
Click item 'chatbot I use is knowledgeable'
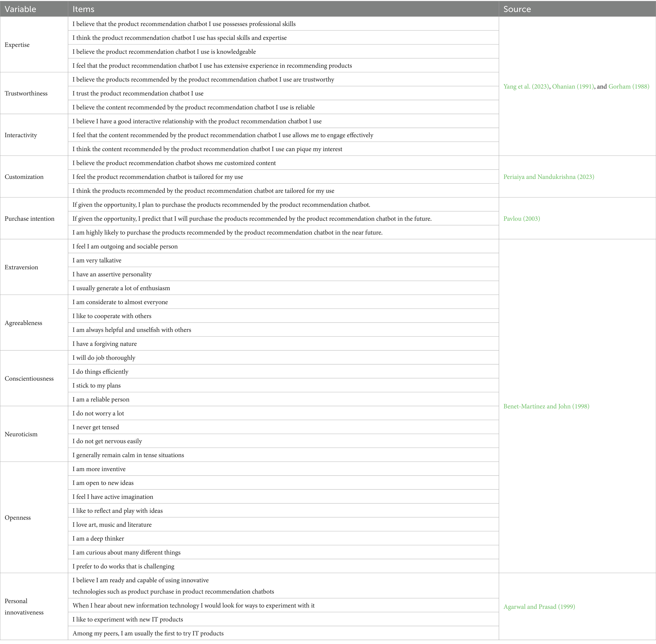tap(283, 51)
